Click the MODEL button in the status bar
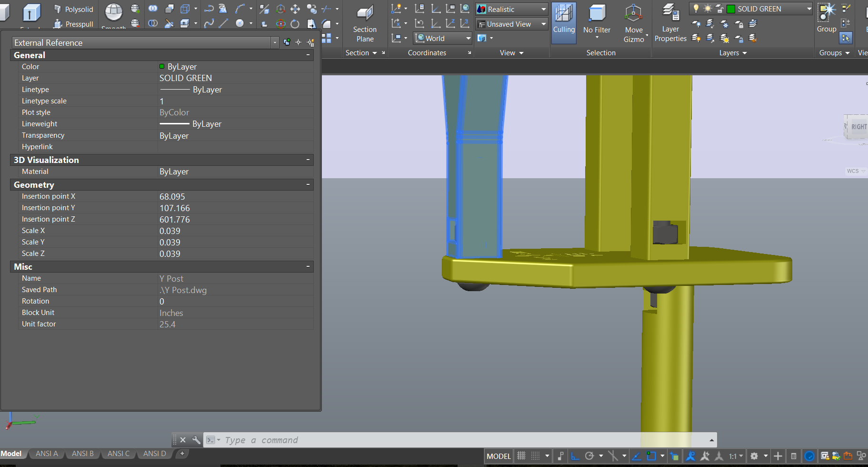Viewport: 868px width, 467px height. (498, 456)
